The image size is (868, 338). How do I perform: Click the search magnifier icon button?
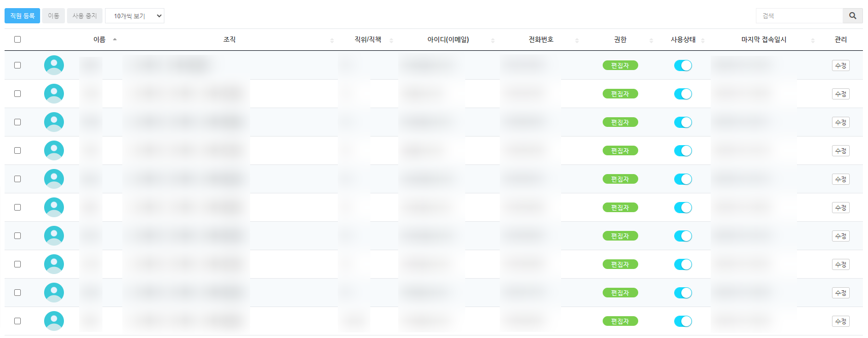[x=852, y=16]
